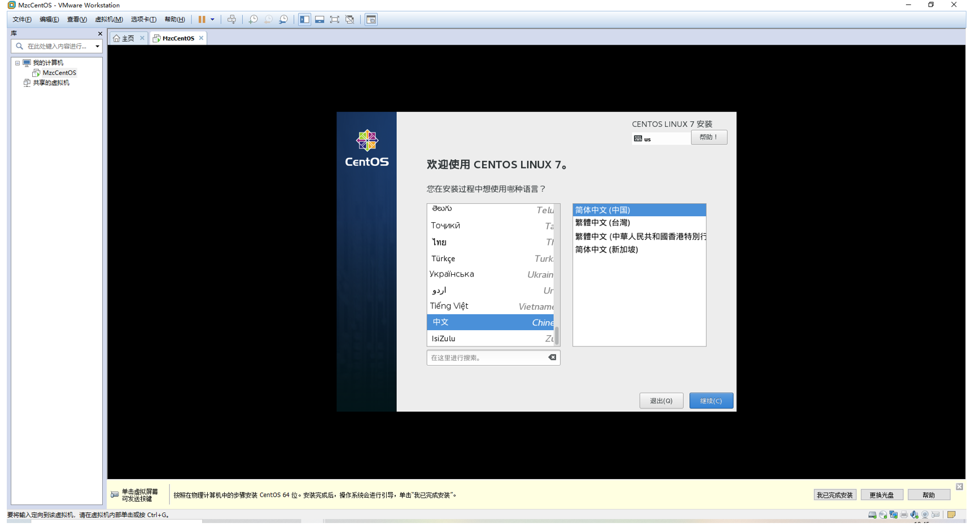
Task: Click the USB input device status icon
Action: click(935, 515)
